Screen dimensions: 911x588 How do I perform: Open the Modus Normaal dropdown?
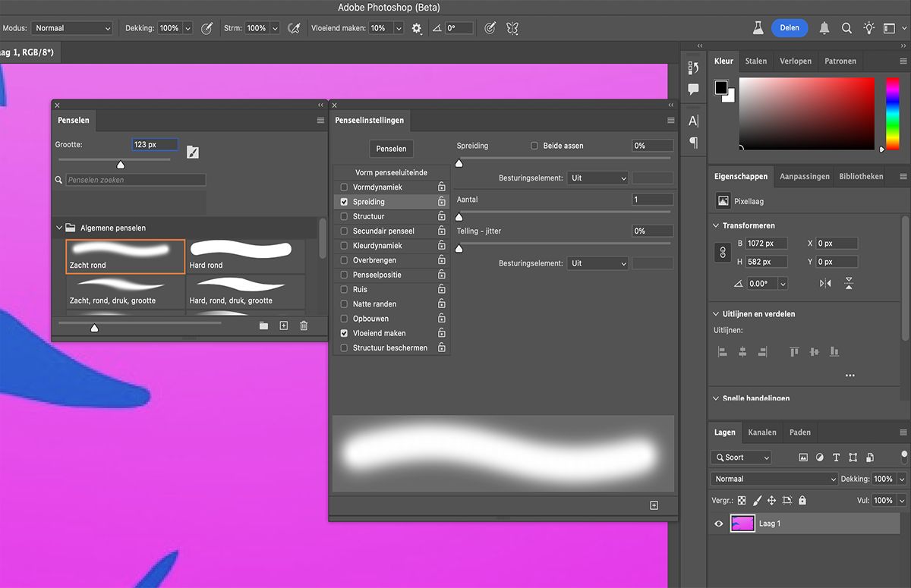coord(72,28)
